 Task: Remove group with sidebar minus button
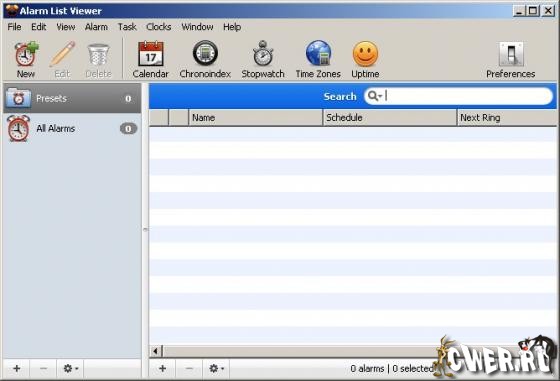pos(43,368)
